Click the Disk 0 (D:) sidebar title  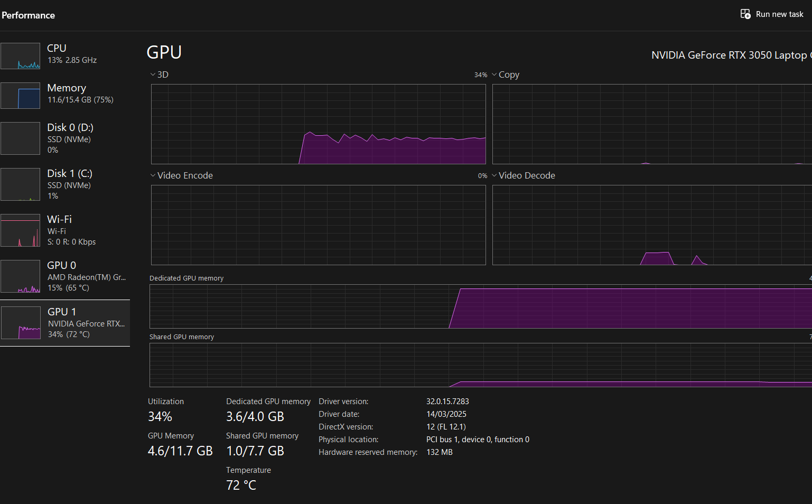70,127
